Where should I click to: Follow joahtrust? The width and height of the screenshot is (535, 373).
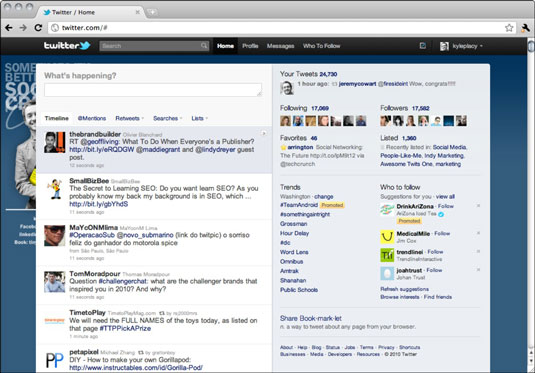[434, 270]
